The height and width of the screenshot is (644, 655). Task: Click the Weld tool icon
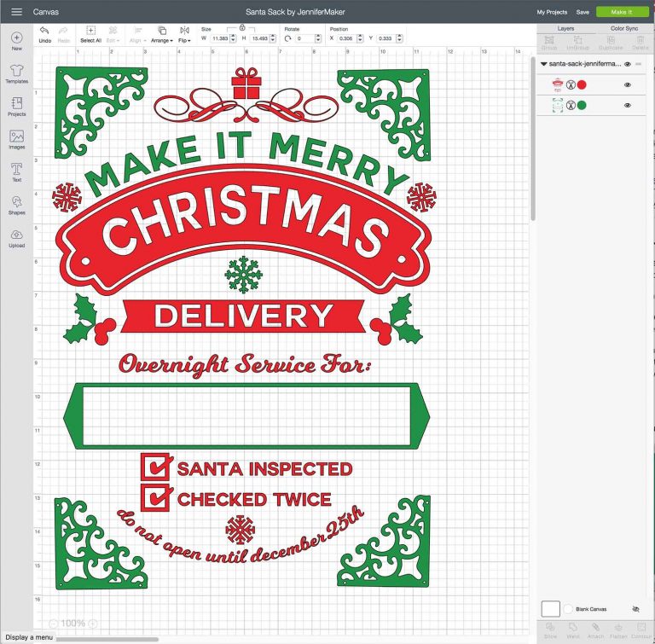(x=573, y=628)
